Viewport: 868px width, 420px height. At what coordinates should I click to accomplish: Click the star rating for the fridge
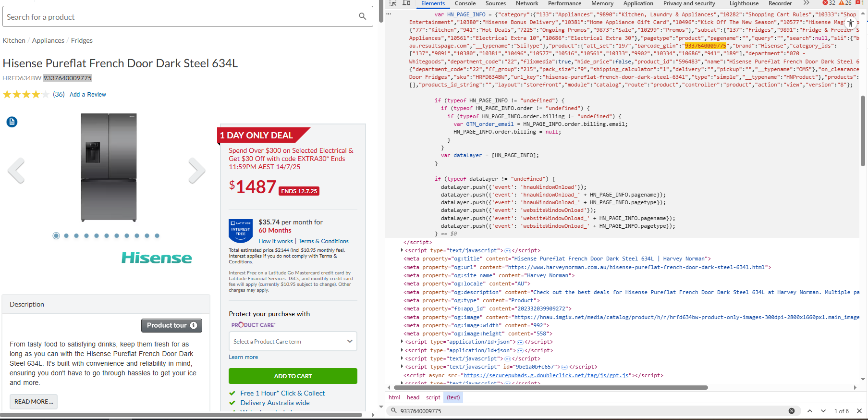point(26,94)
